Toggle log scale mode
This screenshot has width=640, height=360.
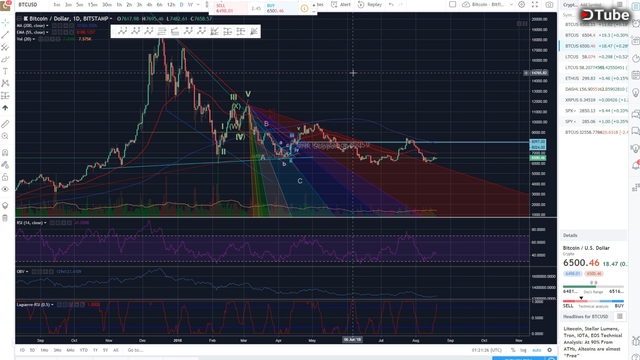click(x=523, y=350)
